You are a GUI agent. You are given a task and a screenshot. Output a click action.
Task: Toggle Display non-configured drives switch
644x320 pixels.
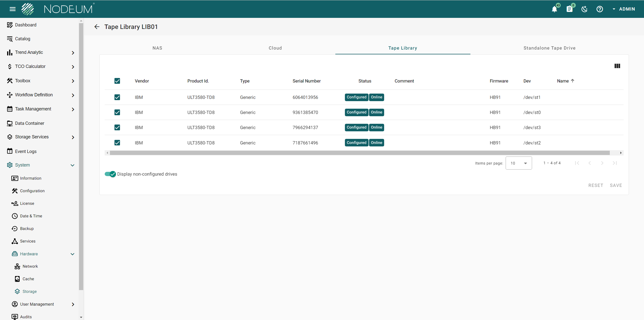pyautogui.click(x=110, y=174)
